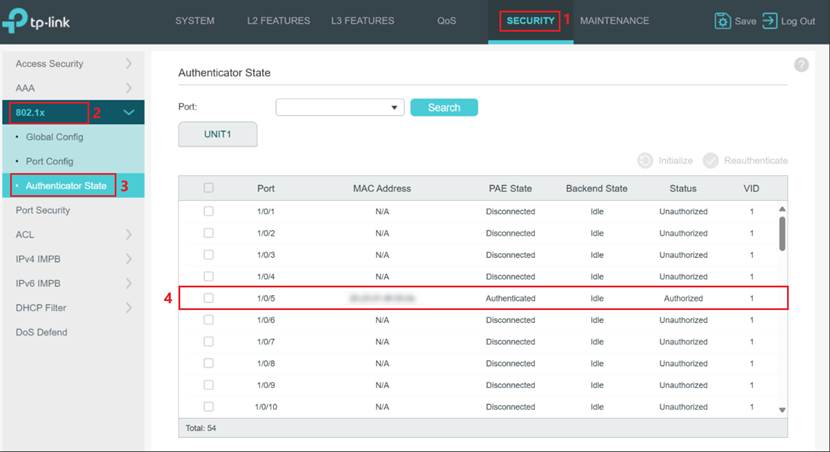830x452 pixels.
Task: Select the UNIT1 button
Action: tap(217, 134)
